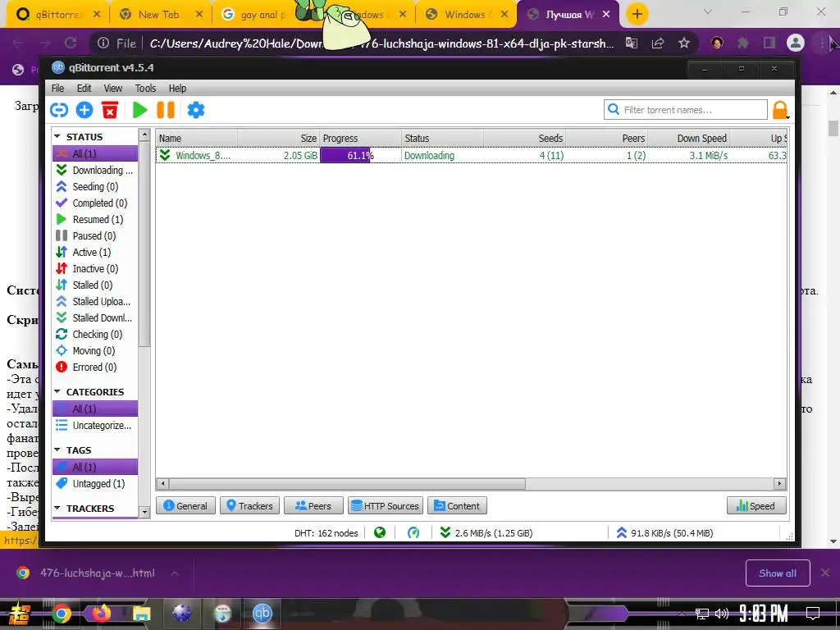Image resolution: width=840 pixels, height=630 pixels.
Task: Select the Inactive (0) filter
Action: pyautogui.click(x=95, y=269)
